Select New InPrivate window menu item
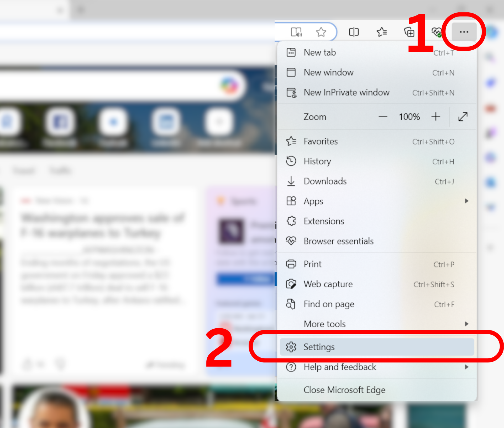 tap(346, 93)
